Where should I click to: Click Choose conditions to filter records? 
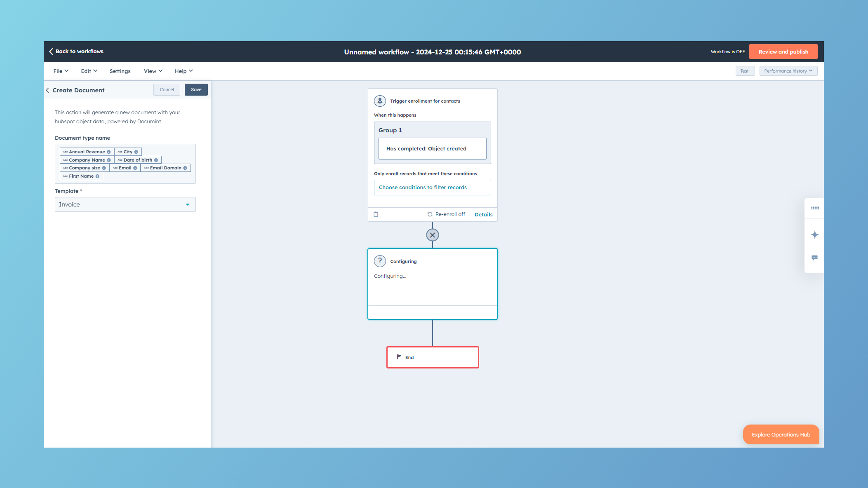432,188
